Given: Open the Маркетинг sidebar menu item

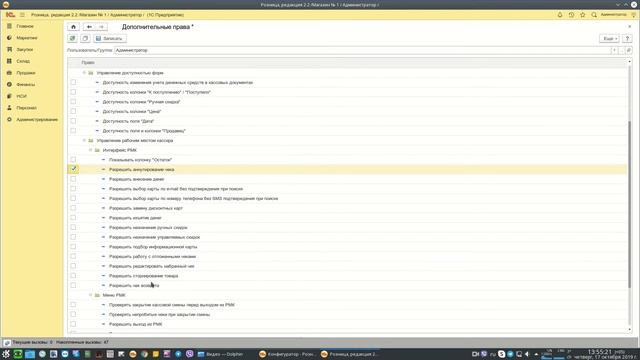Looking at the screenshot, I should click(x=27, y=38).
